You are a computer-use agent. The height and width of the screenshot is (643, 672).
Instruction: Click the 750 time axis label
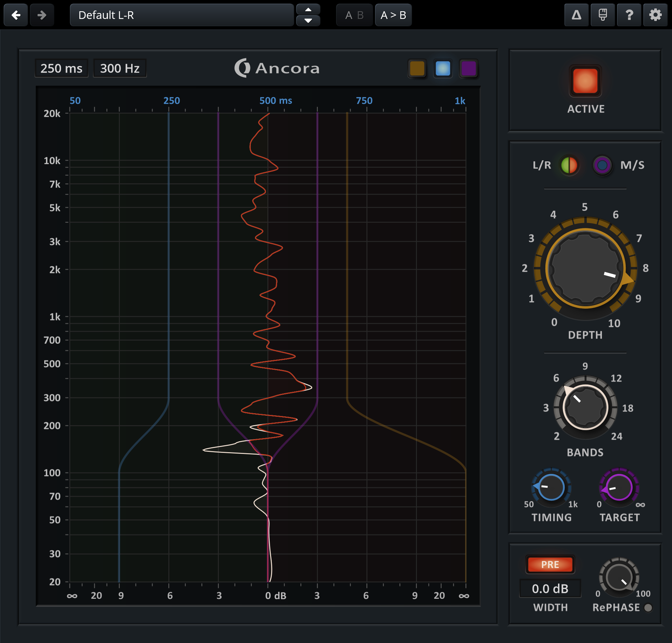[x=364, y=101]
